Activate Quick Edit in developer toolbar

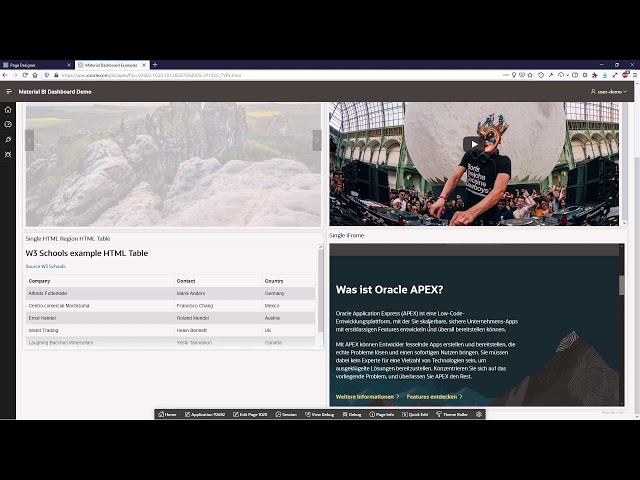(415, 414)
